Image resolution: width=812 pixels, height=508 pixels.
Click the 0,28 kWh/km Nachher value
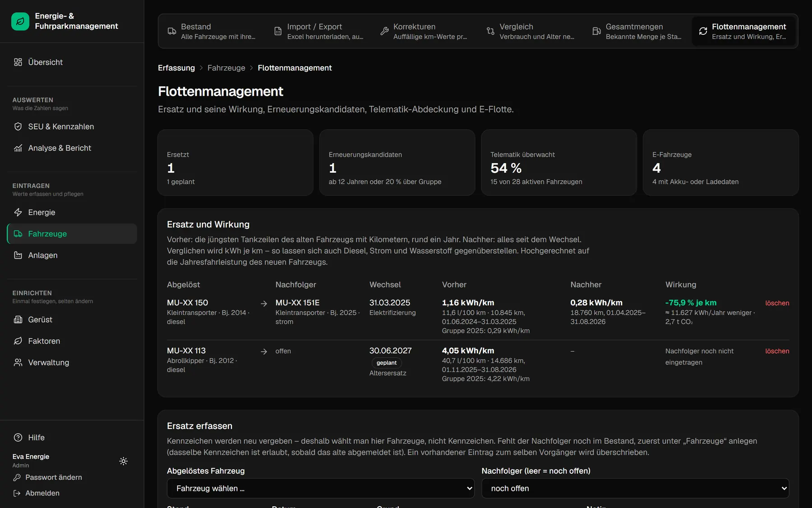[x=596, y=303]
